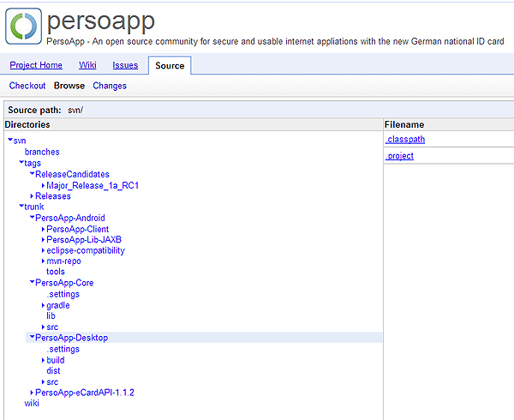The image size is (514, 420).
Task: Expand the PersoApp-Lib-JAXB folder arrow
Action: click(x=44, y=240)
